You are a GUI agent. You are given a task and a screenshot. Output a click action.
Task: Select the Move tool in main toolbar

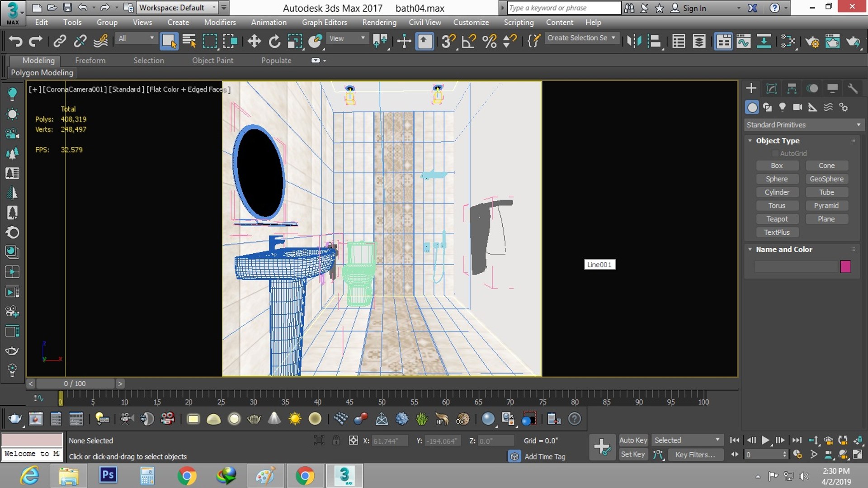tap(254, 41)
